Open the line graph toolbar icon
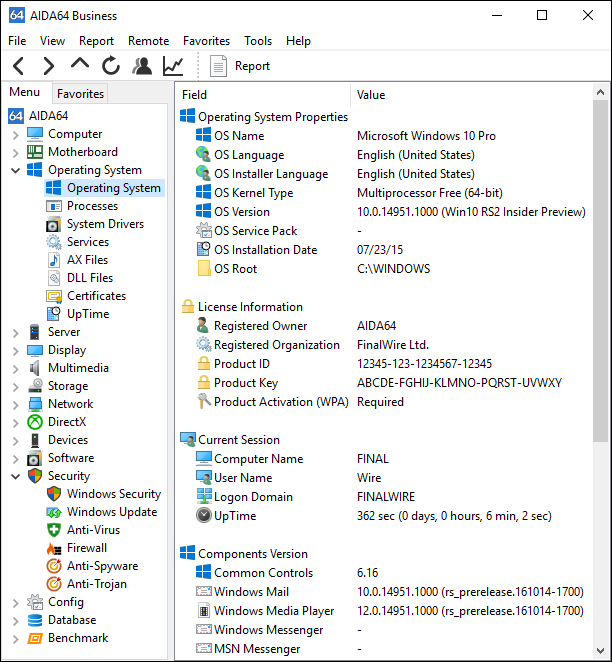Image resolution: width=612 pixels, height=662 pixels. [173, 66]
